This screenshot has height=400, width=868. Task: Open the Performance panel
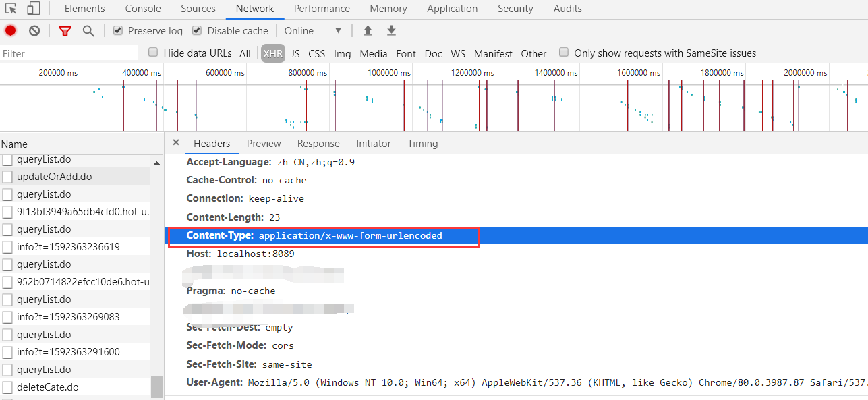point(322,9)
